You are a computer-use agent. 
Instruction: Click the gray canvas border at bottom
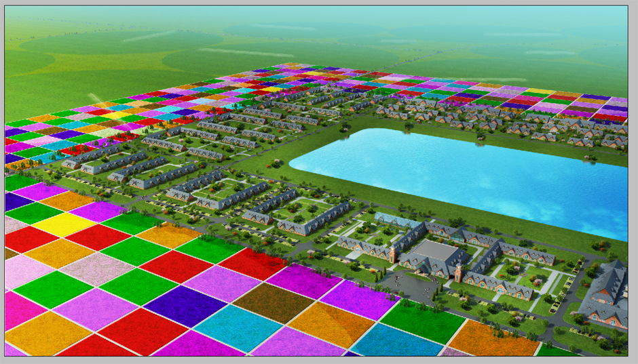319,360
